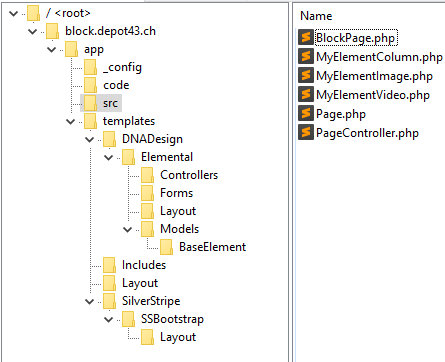Click the BaseElement folder icon
Viewport: 445px width, 362px height.
click(167, 247)
